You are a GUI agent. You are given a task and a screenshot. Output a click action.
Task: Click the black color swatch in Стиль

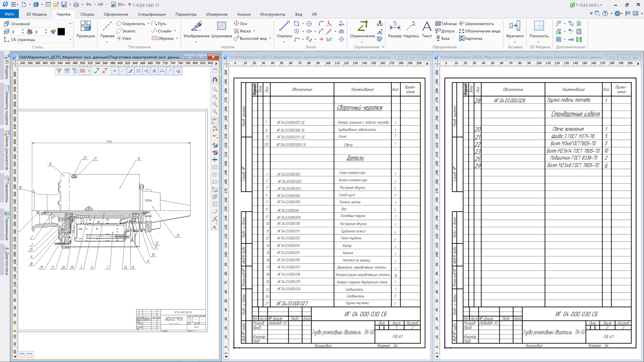pyautogui.click(x=61, y=32)
